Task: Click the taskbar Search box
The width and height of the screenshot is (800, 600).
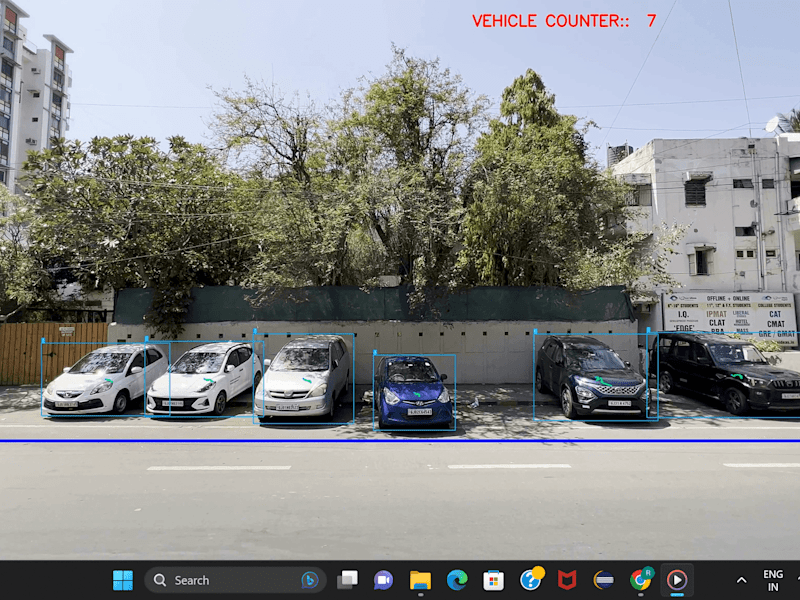Action: (x=235, y=580)
